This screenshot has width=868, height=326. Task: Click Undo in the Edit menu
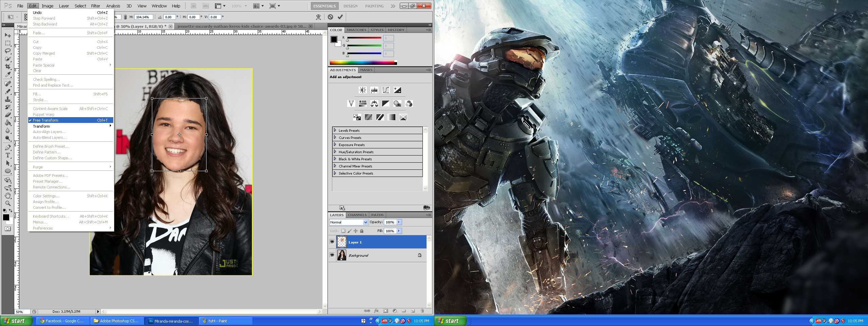pos(71,13)
